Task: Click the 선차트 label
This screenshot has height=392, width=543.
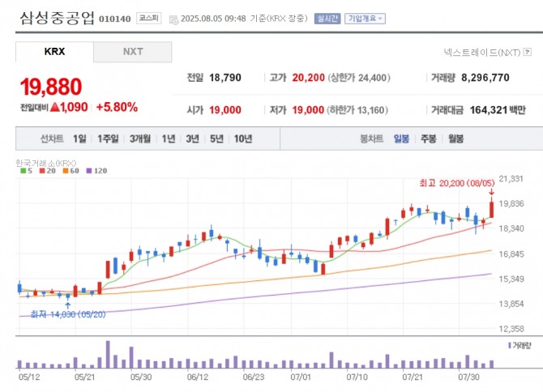Action: [x=52, y=138]
